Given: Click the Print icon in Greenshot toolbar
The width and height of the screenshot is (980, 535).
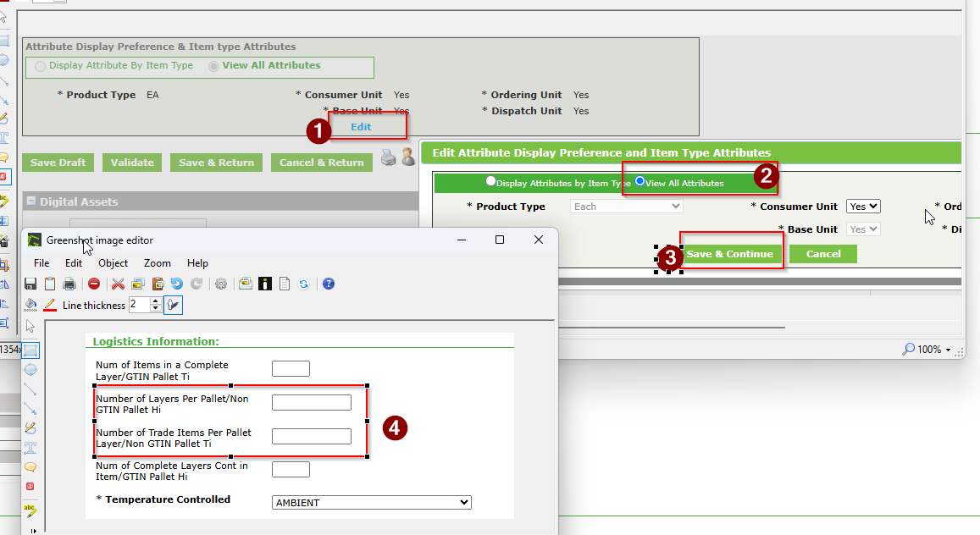Looking at the screenshot, I should pos(69,284).
